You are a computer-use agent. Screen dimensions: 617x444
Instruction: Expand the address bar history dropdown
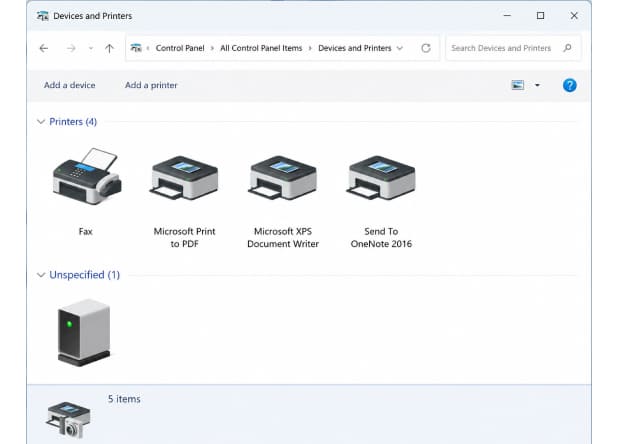tap(400, 48)
